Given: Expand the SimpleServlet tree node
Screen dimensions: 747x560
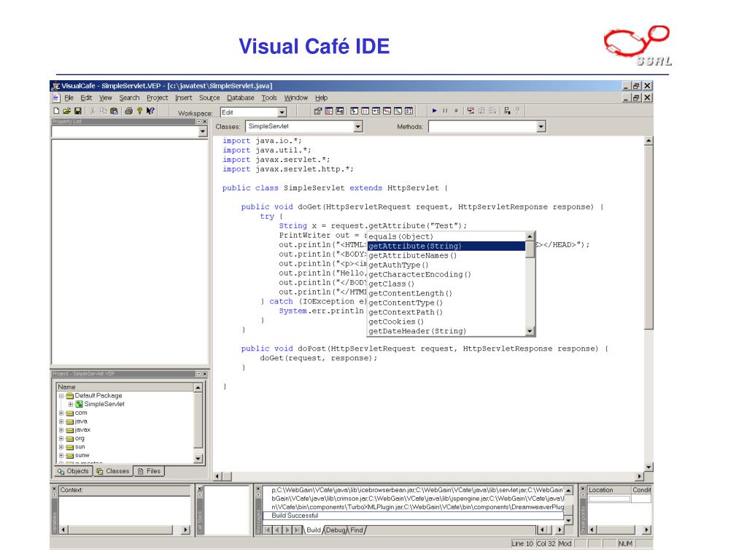Looking at the screenshot, I should coord(71,404).
